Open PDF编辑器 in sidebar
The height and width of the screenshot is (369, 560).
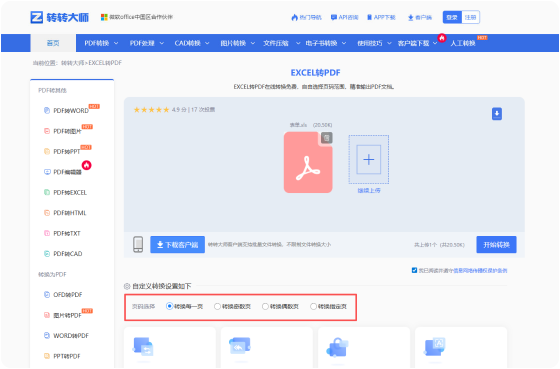click(68, 172)
